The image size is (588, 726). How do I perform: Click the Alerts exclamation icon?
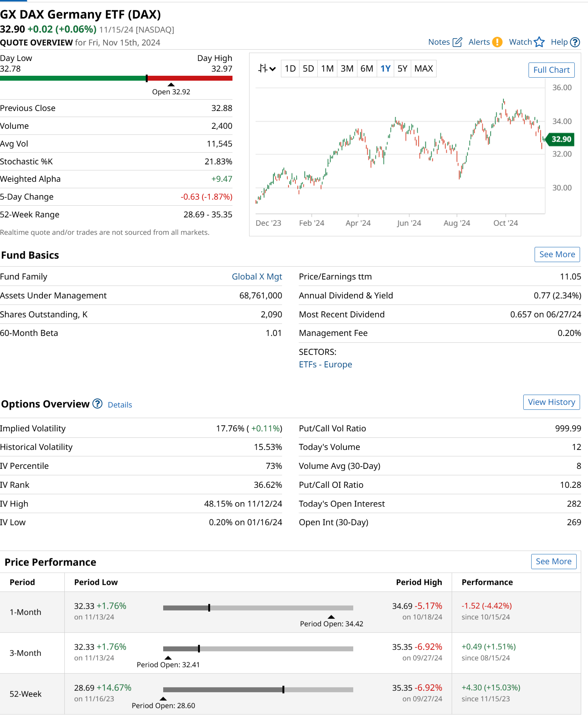(497, 42)
